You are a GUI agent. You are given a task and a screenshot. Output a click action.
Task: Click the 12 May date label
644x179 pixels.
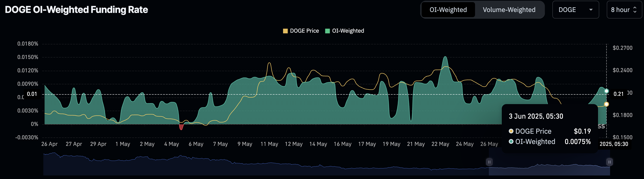click(x=294, y=144)
